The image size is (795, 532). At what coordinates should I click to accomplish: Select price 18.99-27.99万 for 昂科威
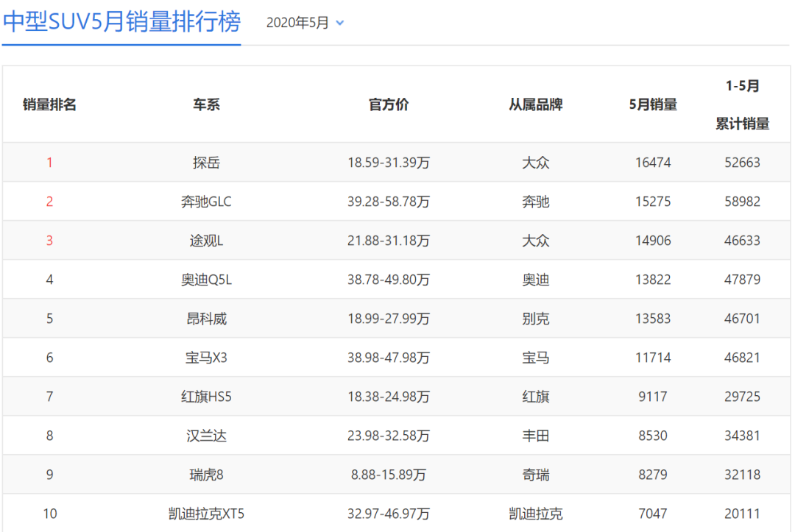[x=389, y=319]
